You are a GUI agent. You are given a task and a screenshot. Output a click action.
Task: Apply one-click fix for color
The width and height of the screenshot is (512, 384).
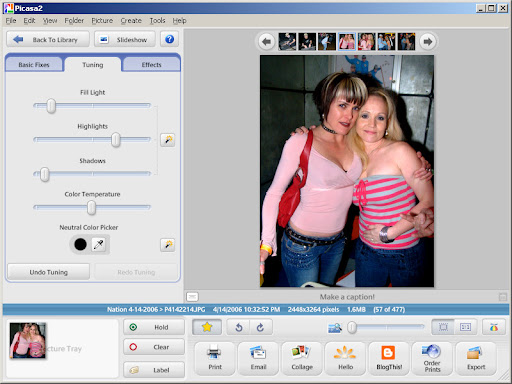click(x=168, y=245)
